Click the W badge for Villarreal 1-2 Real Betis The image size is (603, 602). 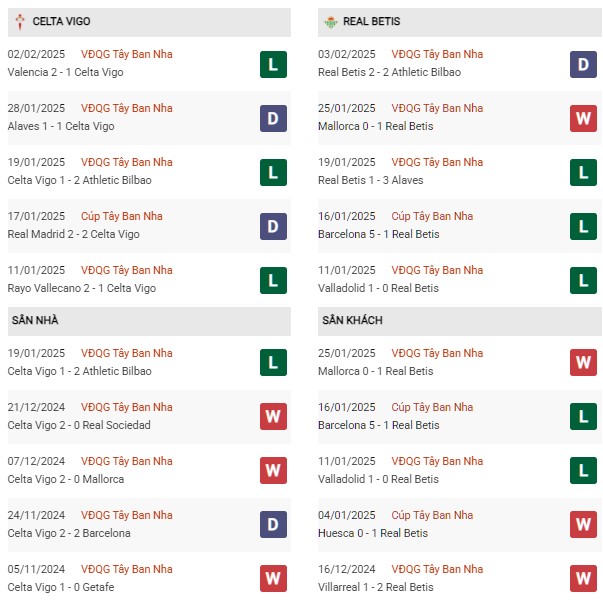tap(583, 578)
